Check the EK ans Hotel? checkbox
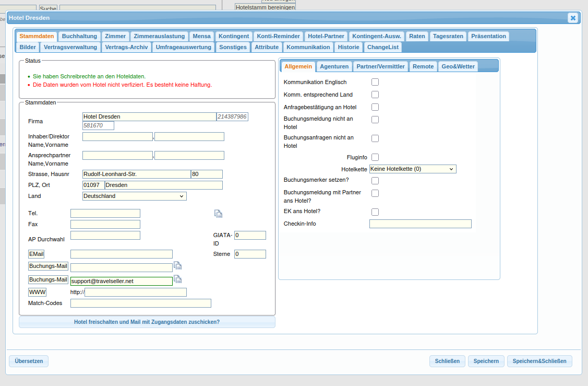The height and width of the screenshot is (386, 588). tap(375, 212)
